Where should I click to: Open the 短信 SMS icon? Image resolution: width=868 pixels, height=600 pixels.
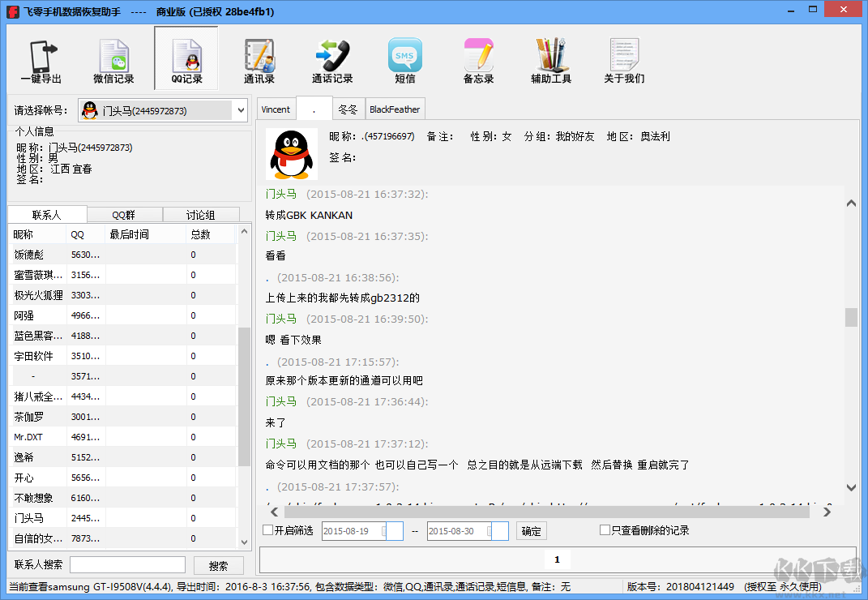click(x=405, y=60)
